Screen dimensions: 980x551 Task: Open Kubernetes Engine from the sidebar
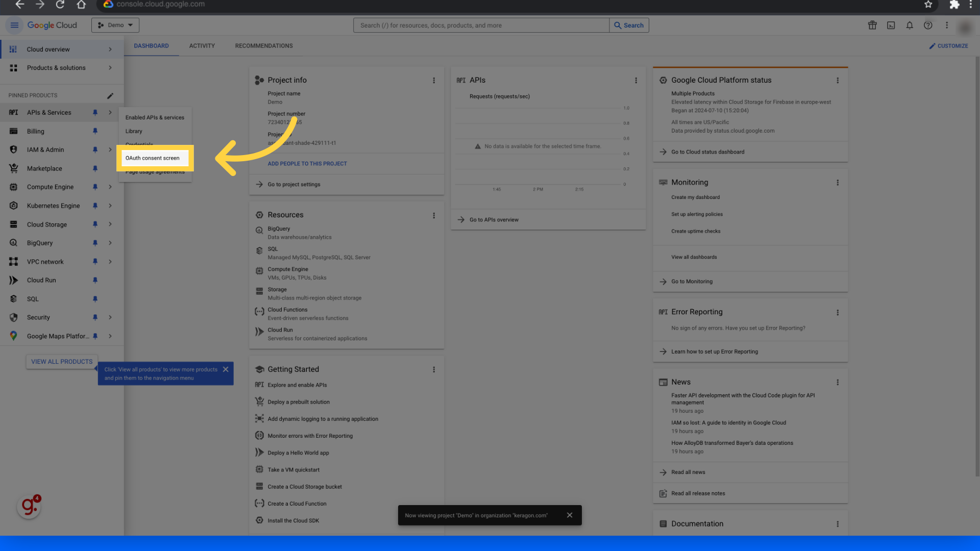point(53,206)
